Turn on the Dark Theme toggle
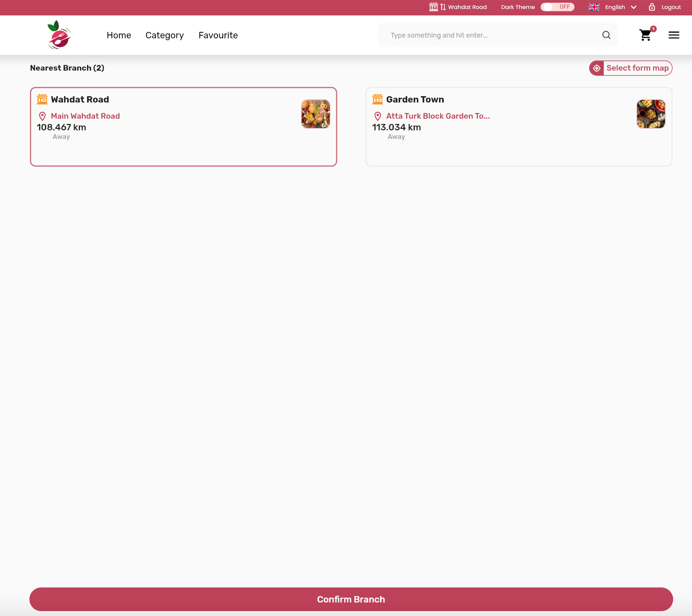Screen dimensions: 692x616 (557, 7)
